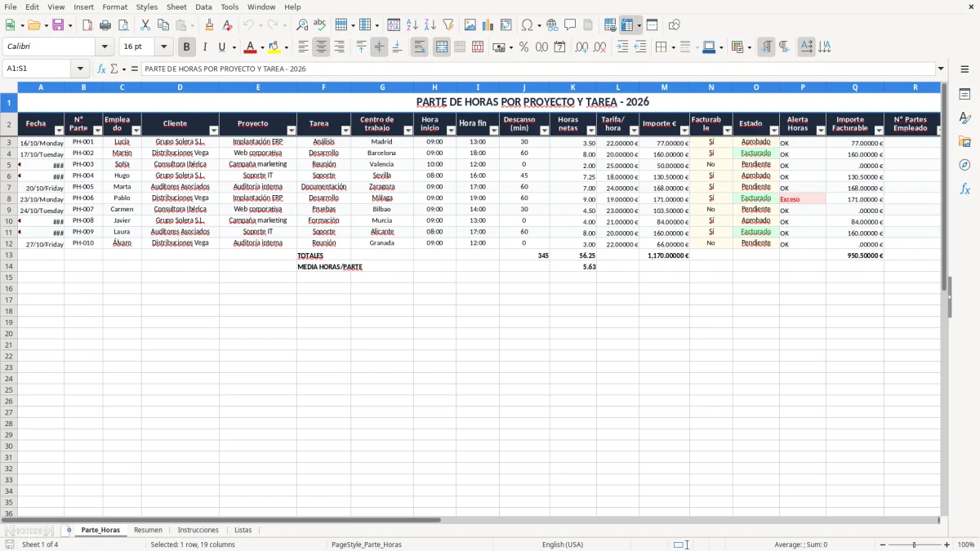Screen dimensions: 980x551
Task: Click the Print icon
Action: tap(105, 25)
